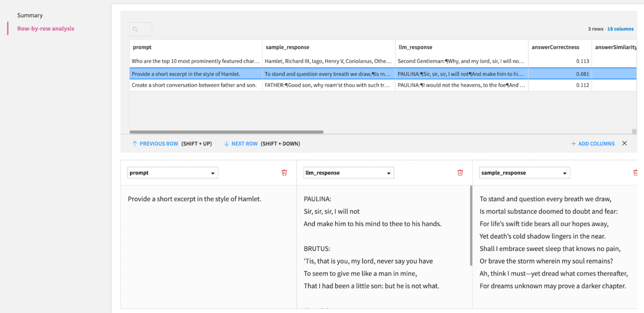This screenshot has height=313, width=644.
Task: Switch to the Summary section
Action: click(30, 15)
